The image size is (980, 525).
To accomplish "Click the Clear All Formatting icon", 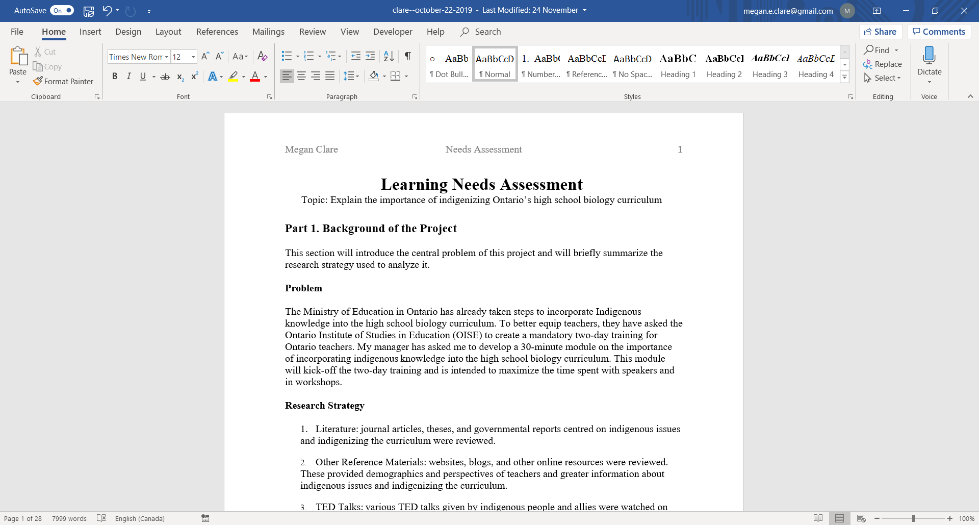I will 263,56.
